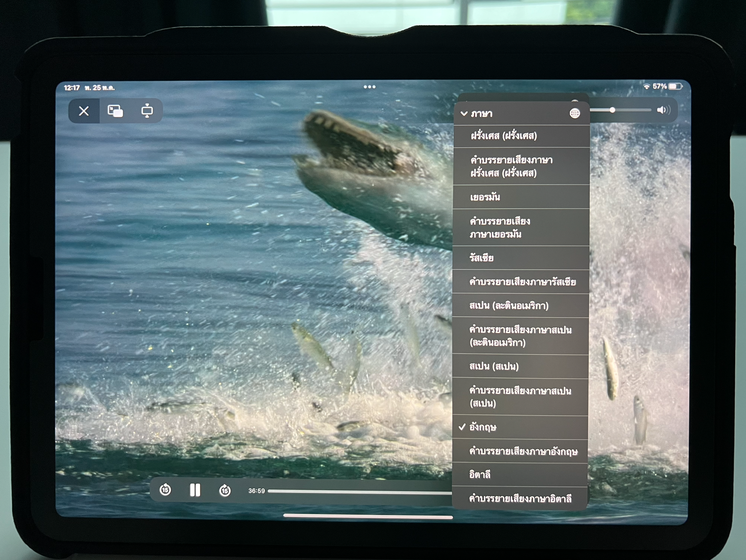Select สเปน (สเปน) audio option
The height and width of the screenshot is (560, 746).
[494, 366]
